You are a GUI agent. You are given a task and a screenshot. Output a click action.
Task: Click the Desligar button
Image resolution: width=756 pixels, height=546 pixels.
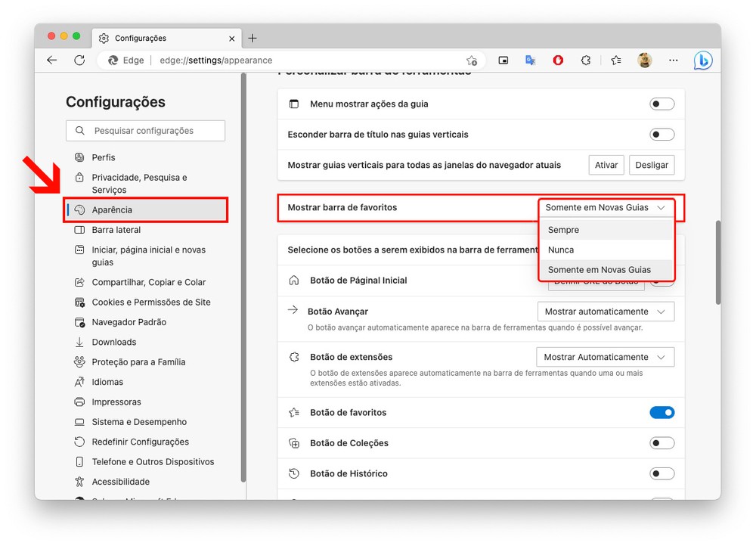[651, 165]
